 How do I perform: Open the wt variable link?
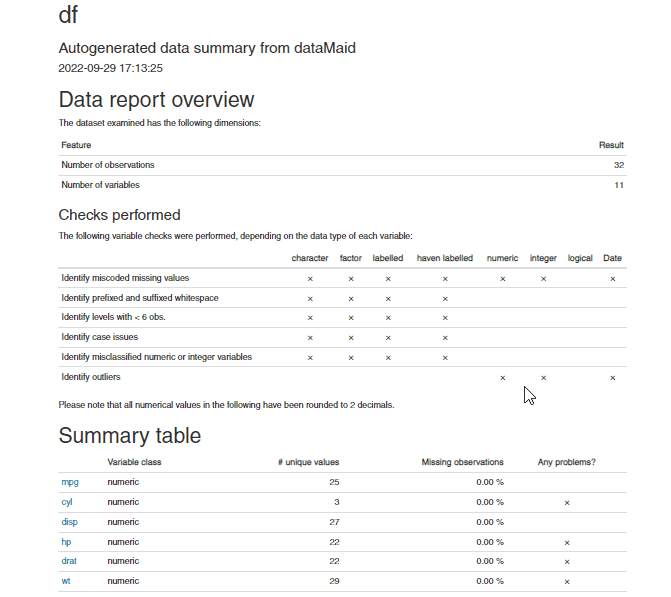point(65,581)
